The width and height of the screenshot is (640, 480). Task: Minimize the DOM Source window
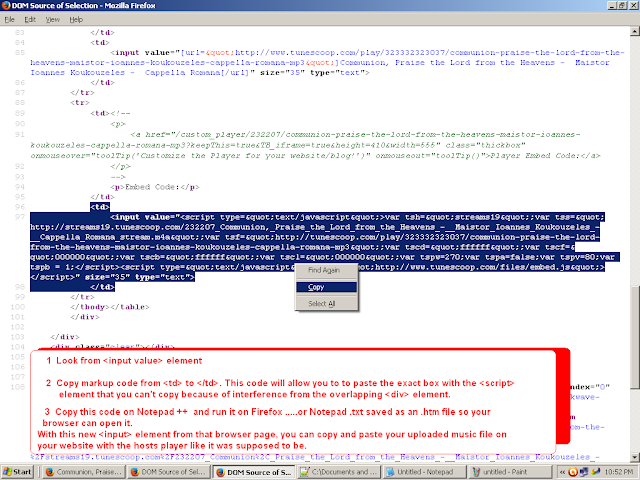tap(612, 5)
